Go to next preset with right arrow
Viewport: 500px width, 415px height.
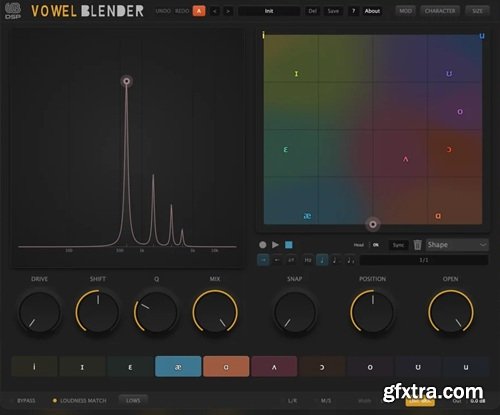(x=228, y=11)
